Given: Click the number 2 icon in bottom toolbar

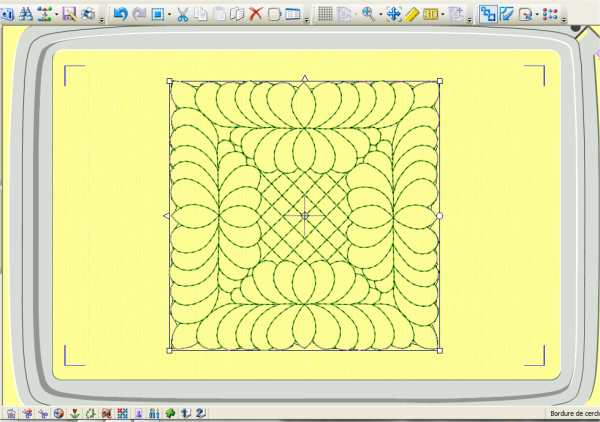Looking at the screenshot, I should (201, 413).
